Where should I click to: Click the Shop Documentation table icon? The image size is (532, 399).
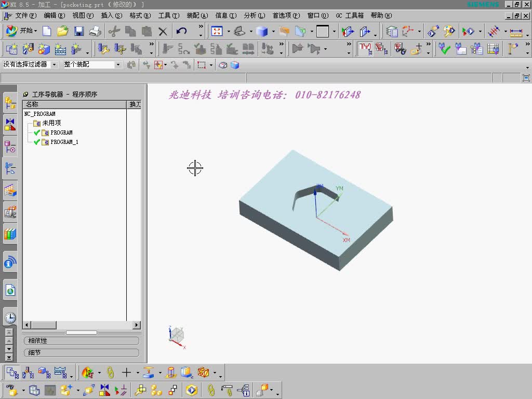[493, 49]
